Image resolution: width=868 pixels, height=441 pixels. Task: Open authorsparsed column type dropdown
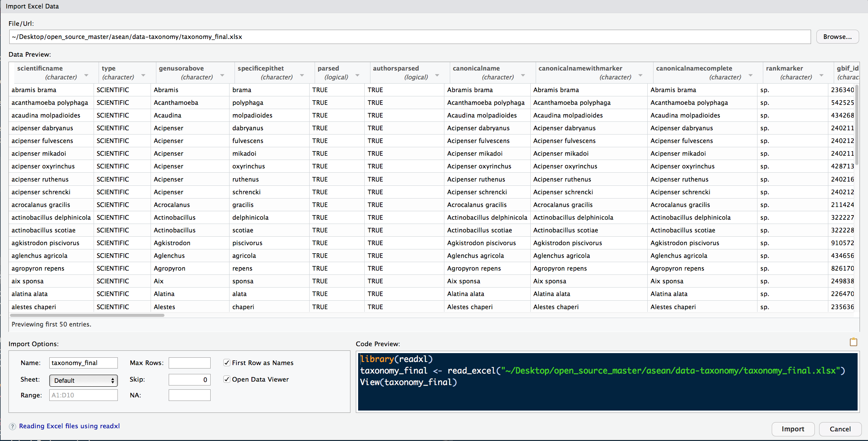[437, 76]
